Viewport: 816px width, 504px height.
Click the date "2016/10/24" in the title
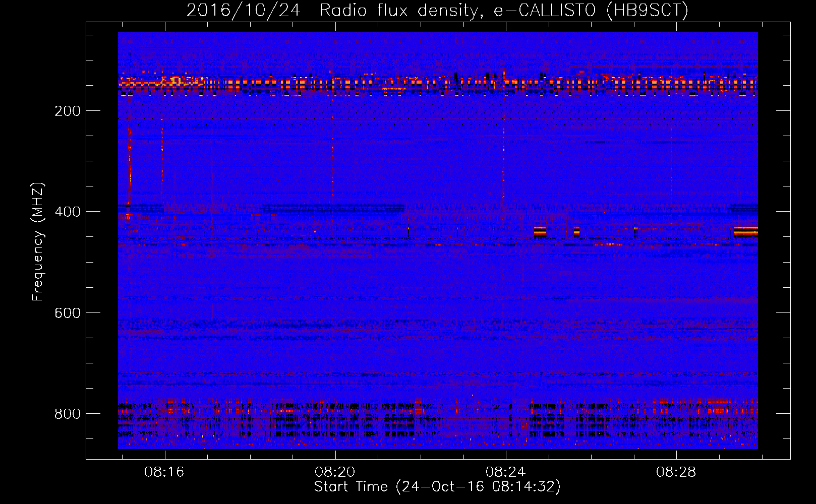[x=244, y=10]
